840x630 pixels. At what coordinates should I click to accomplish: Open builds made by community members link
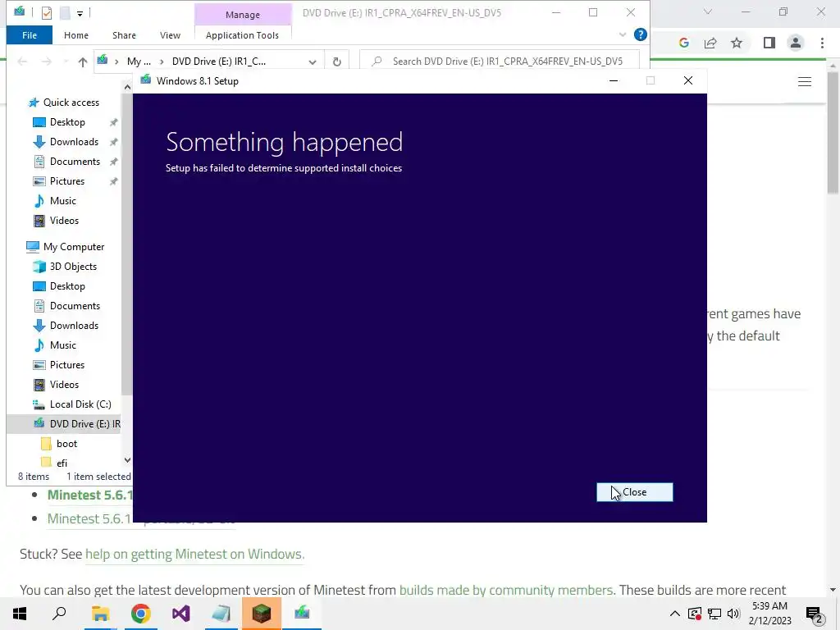pyautogui.click(x=506, y=590)
